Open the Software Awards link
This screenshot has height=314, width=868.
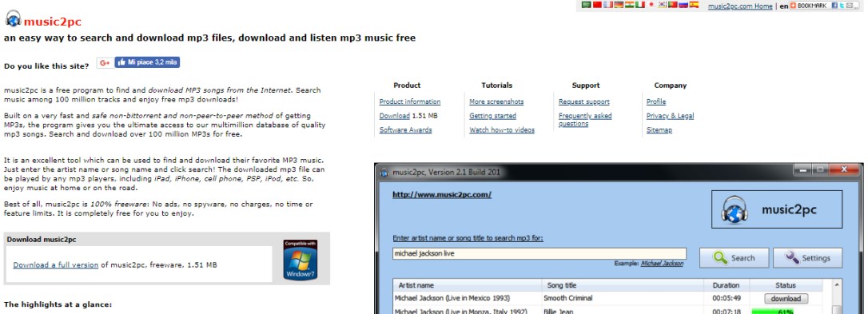coord(405,129)
